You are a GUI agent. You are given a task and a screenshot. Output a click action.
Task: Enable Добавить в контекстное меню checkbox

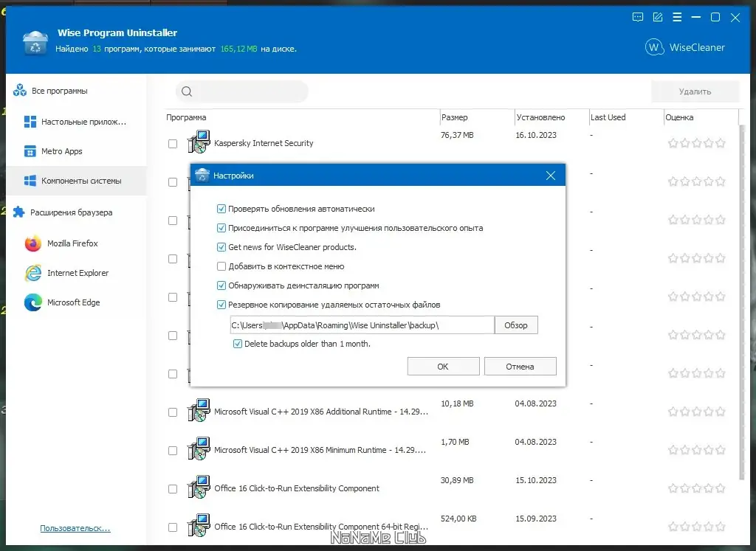tap(221, 266)
